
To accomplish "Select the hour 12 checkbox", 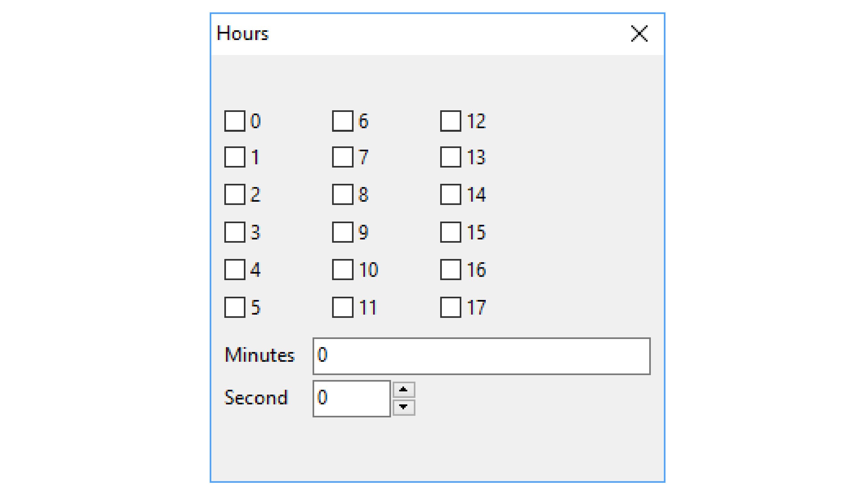I will coord(451,121).
